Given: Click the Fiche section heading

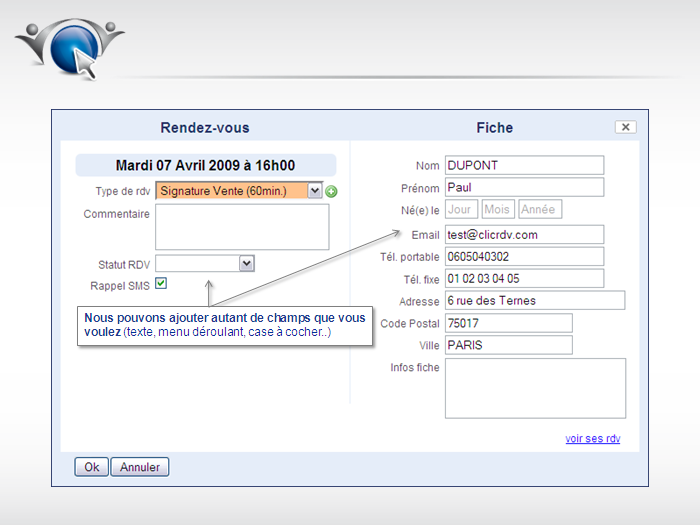Looking at the screenshot, I should [495, 128].
